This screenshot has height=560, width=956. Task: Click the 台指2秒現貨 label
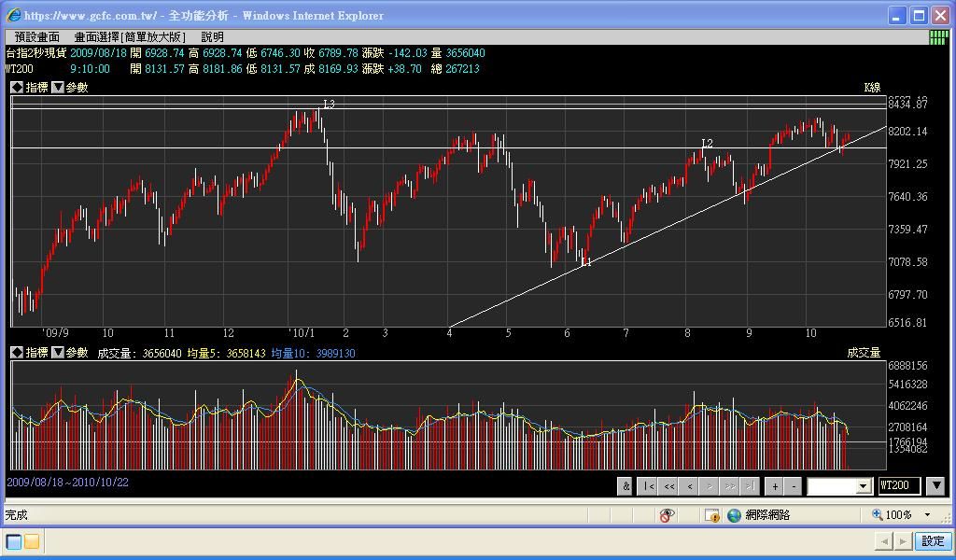(36, 53)
